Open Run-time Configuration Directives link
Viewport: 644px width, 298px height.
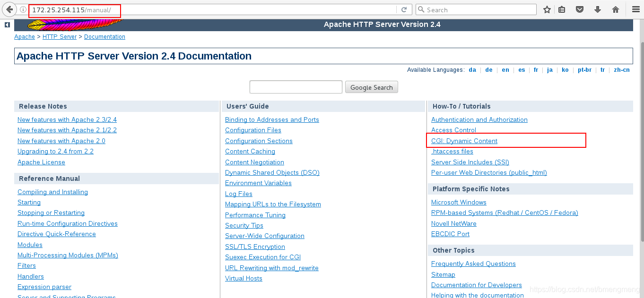tap(68, 223)
